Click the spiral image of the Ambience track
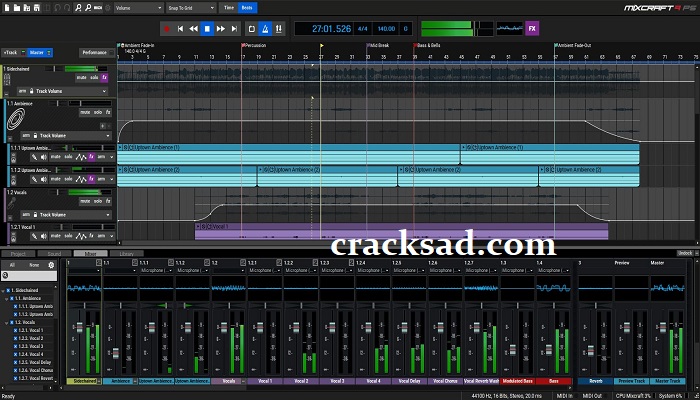This screenshot has width=700, height=400. (x=16, y=119)
